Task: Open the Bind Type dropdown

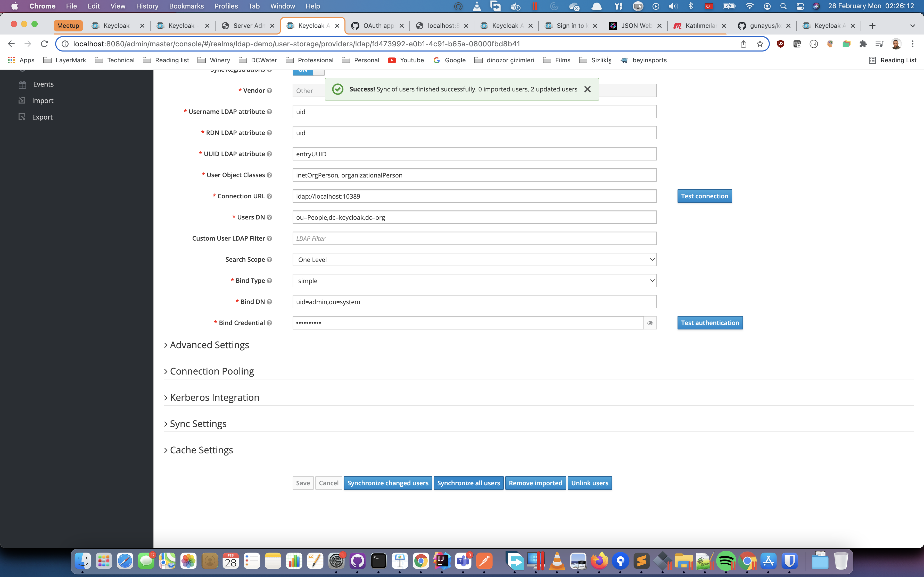Action: (474, 281)
